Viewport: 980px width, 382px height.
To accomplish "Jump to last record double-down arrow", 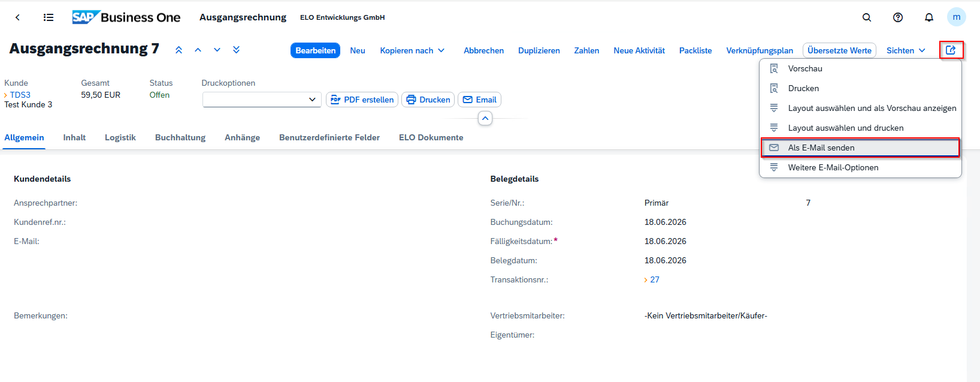I will click(x=236, y=50).
